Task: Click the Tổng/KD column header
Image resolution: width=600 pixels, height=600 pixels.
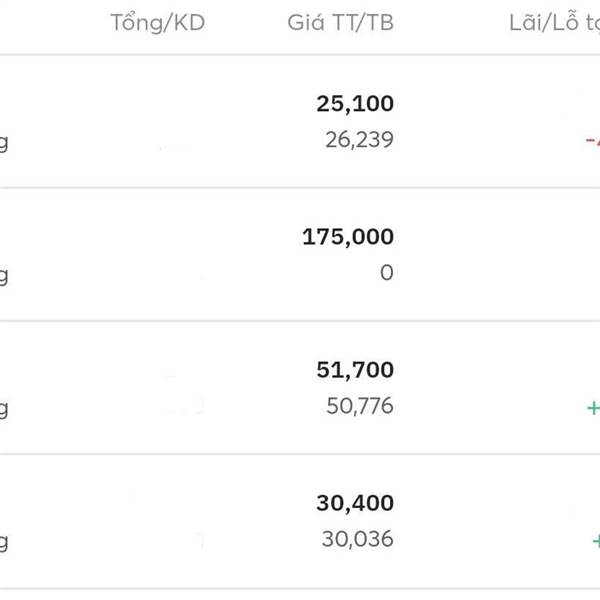Action: 157,23
